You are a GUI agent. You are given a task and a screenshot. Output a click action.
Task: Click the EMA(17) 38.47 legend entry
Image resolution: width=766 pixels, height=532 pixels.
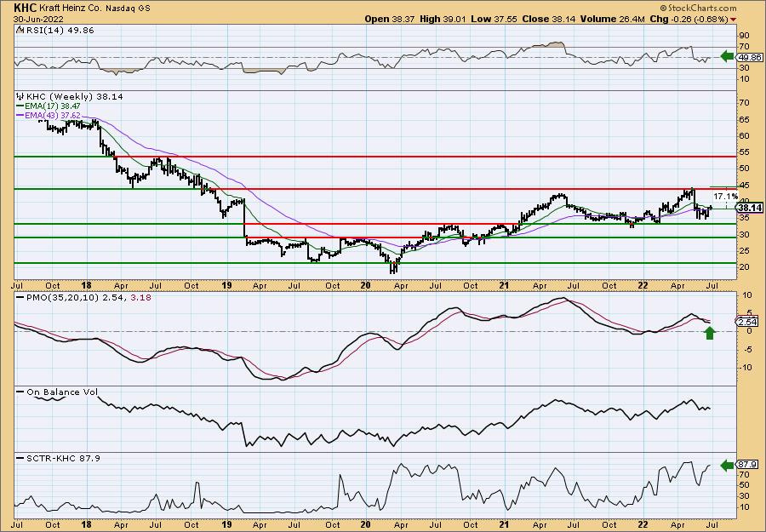(49, 106)
